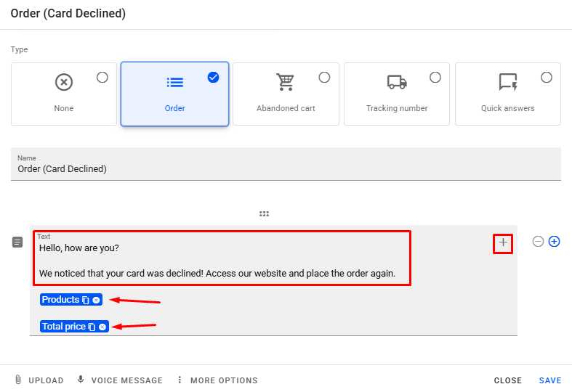Grab the drag handle dots above the text block
This screenshot has width=572, height=392.
click(265, 214)
